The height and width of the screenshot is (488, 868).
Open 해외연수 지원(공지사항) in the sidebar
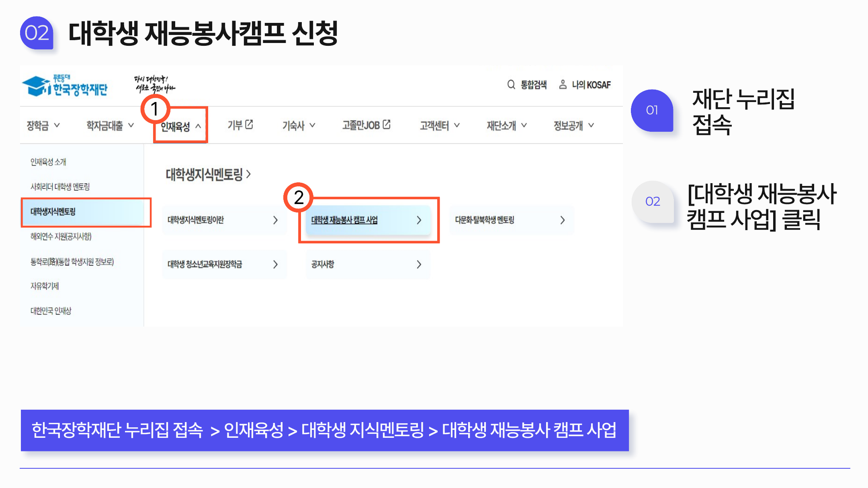pos(61,237)
